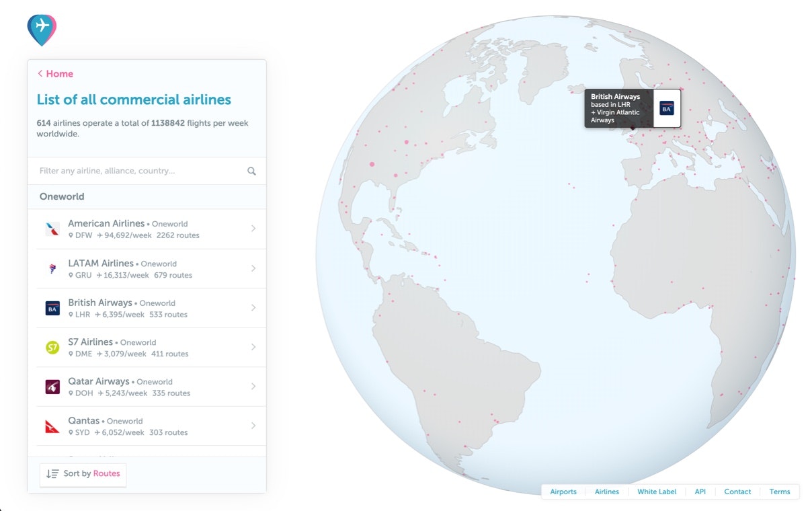Click the BA logo inside the map tooltip

tap(665, 108)
